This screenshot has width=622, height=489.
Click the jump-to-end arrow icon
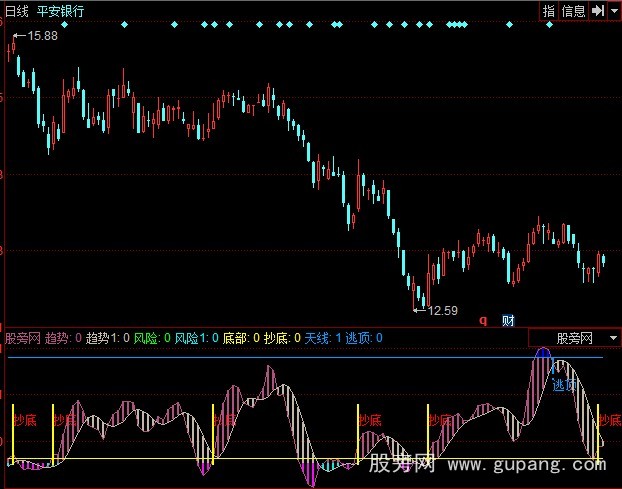pos(597,10)
